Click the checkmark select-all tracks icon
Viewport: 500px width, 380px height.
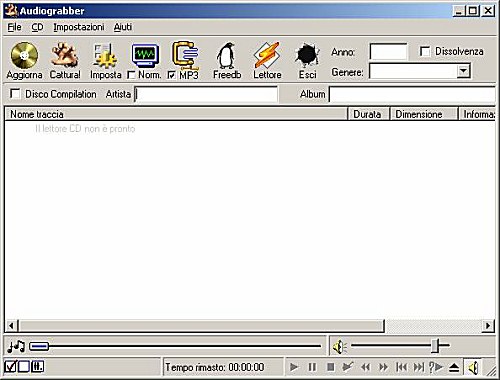(x=10, y=367)
